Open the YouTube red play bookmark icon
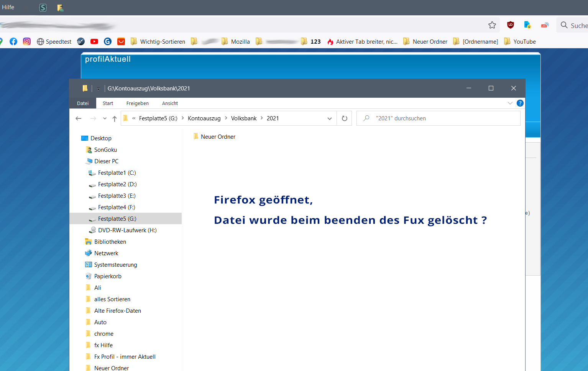 click(94, 42)
